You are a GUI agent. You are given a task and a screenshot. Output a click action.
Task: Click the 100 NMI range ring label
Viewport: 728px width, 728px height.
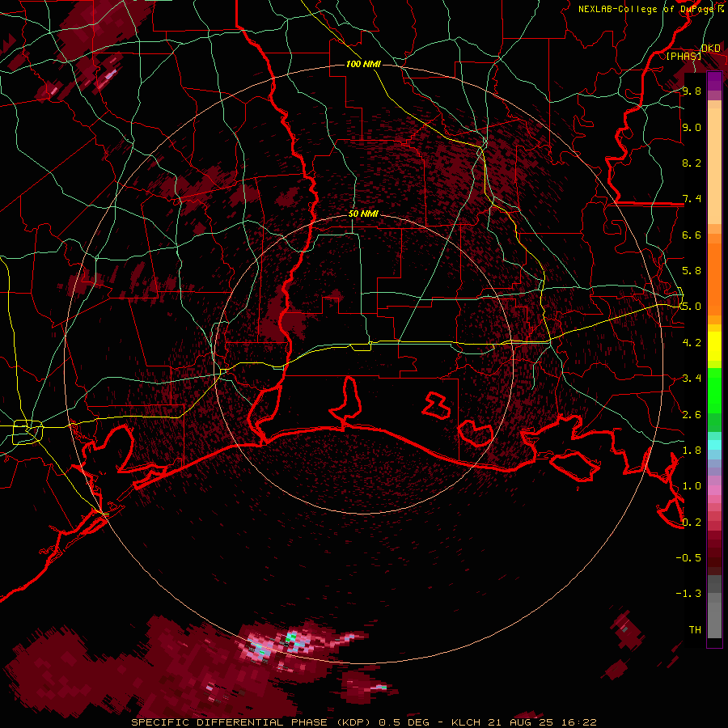[363, 64]
